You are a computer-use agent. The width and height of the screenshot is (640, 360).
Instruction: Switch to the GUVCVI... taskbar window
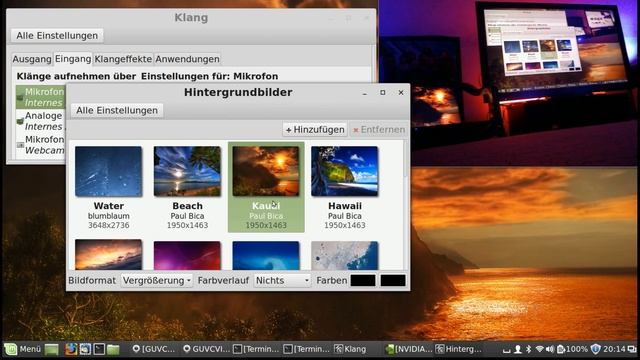tap(207, 349)
